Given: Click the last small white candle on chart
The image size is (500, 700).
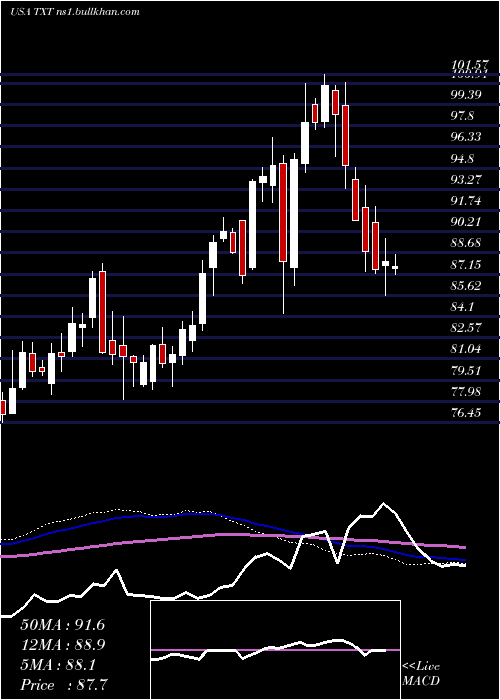Looking at the screenshot, I should click(395, 267).
